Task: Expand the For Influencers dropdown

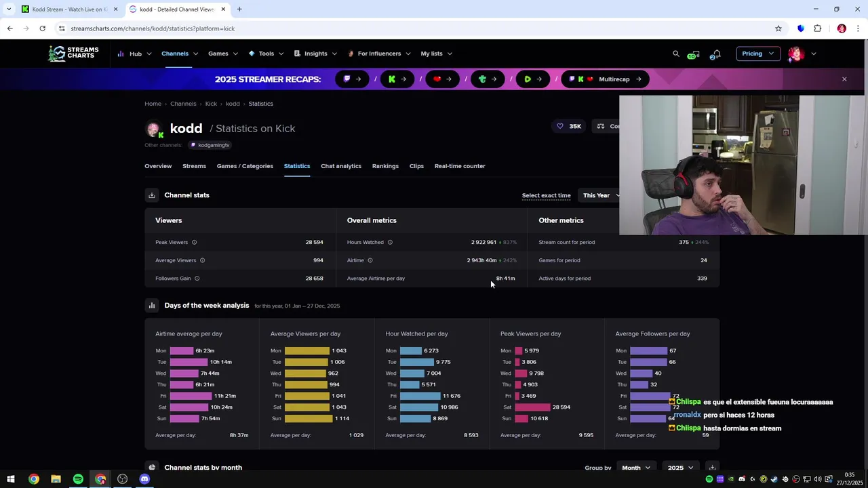Action: coord(379,54)
